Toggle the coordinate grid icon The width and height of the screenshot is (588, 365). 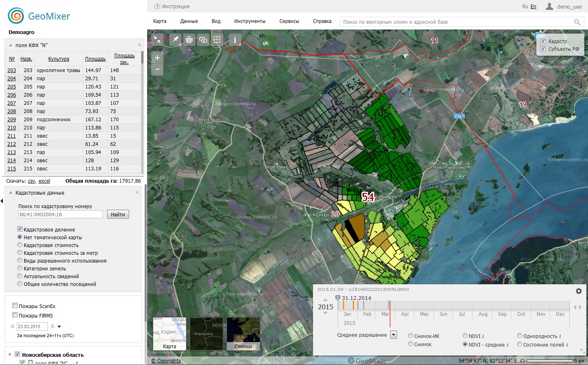click(x=217, y=40)
